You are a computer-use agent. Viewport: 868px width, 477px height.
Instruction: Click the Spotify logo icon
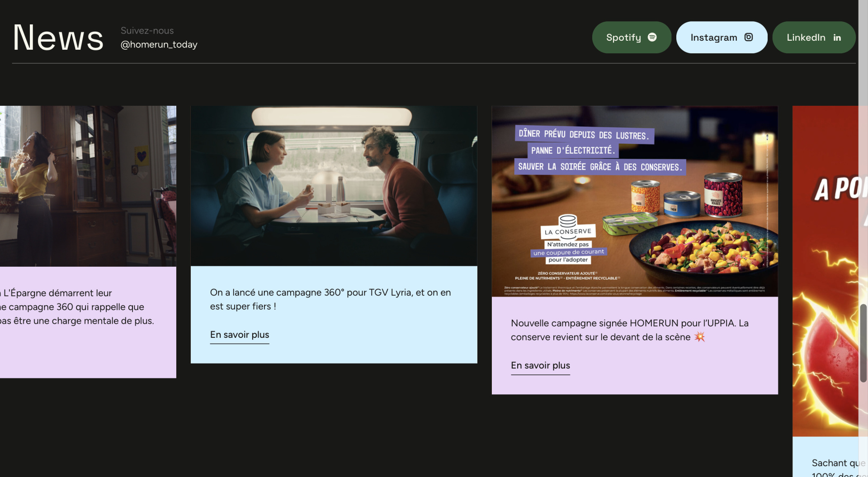(x=652, y=37)
